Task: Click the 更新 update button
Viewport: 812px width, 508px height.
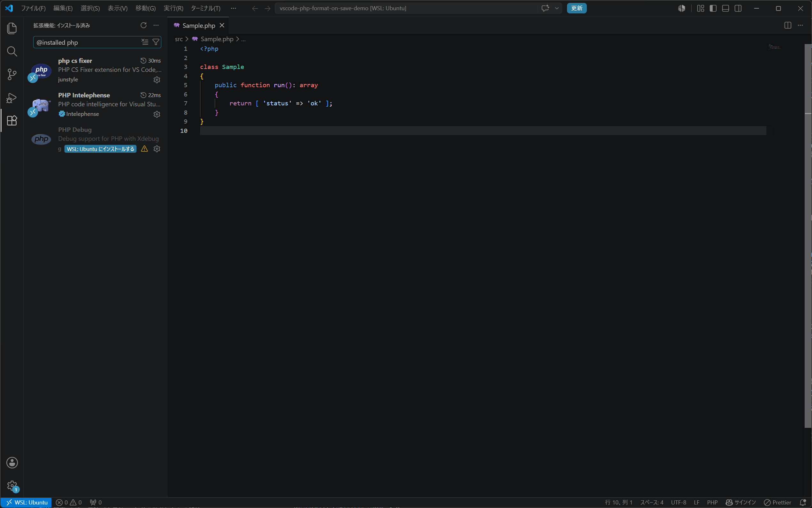Action: 577,8
